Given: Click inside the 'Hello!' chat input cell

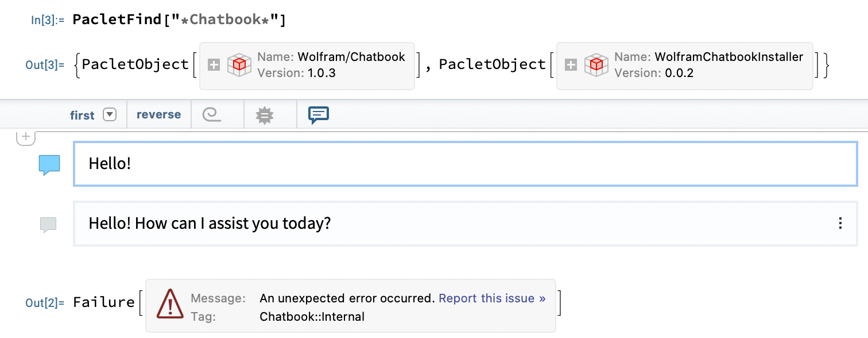Looking at the screenshot, I should click(x=230, y=163).
